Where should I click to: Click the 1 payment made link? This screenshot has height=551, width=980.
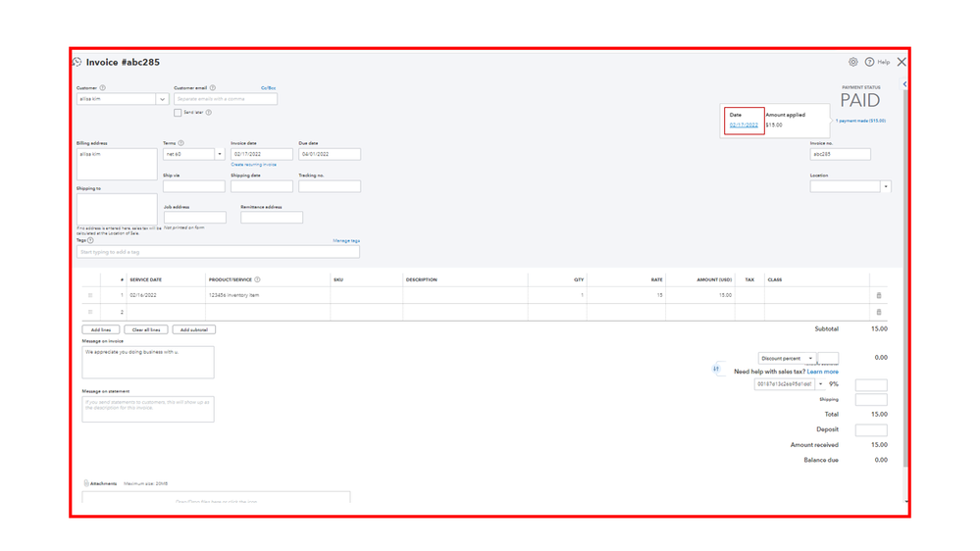(860, 121)
